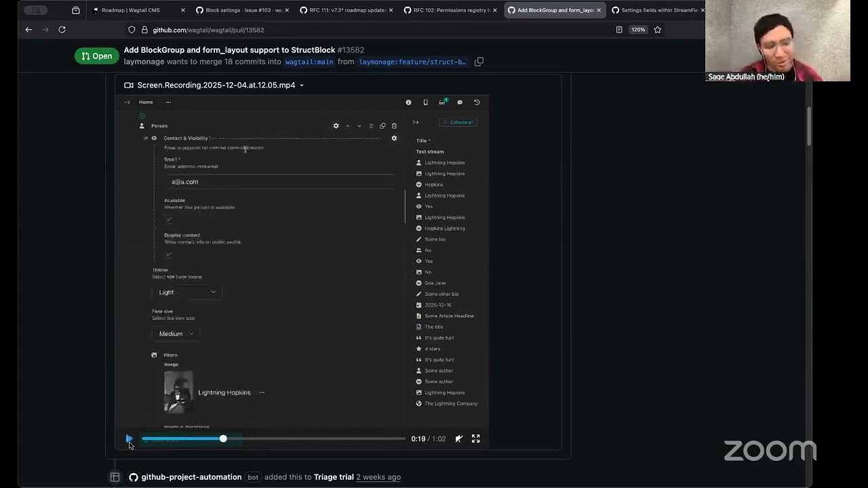Copy the head branch name
This screenshot has width=868, height=488.
pos(479,62)
